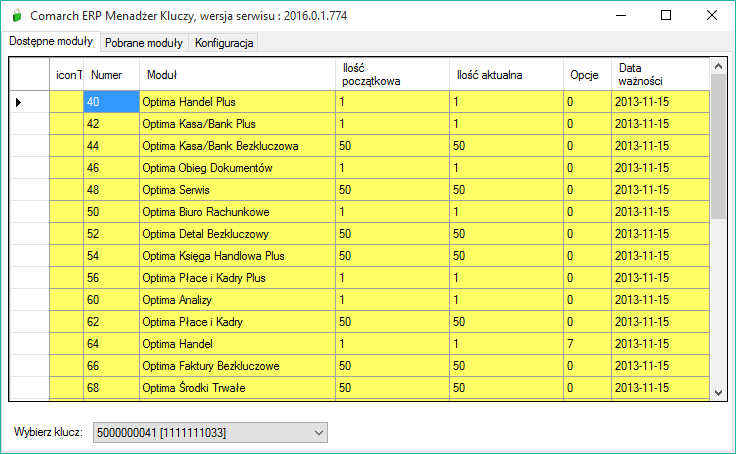This screenshot has height=454, width=736.
Task: Open the Pobrane moduły tab
Action: coord(144,43)
